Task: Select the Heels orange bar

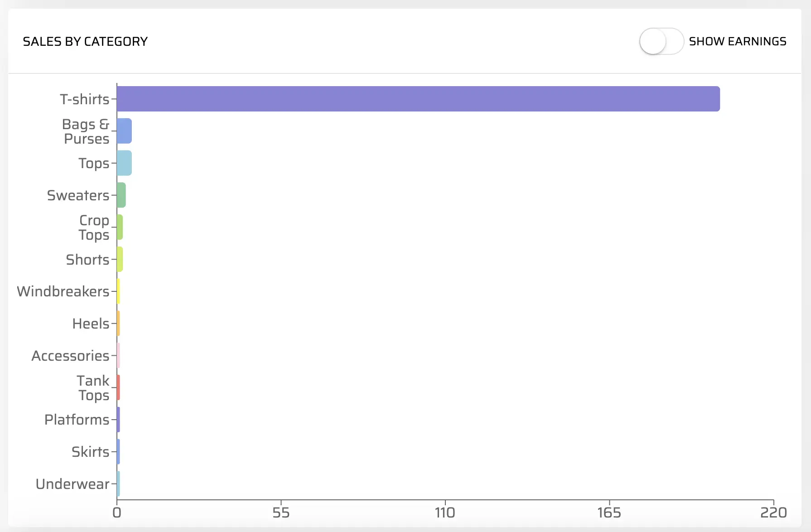Action: pos(118,324)
